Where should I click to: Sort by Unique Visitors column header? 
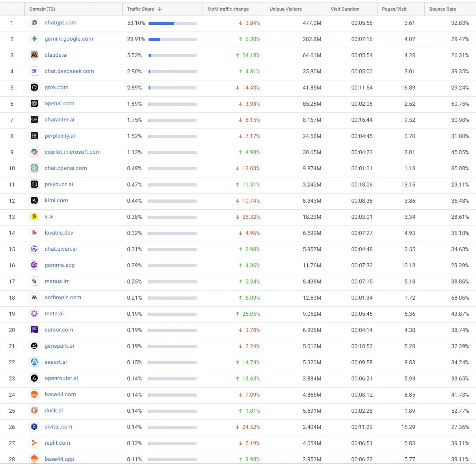tap(286, 9)
